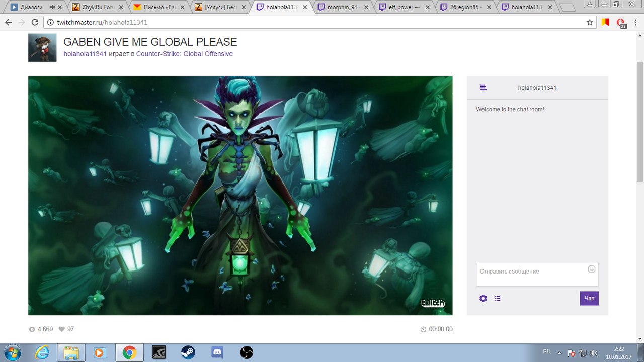Open the chat rooms list icon

coord(483,87)
